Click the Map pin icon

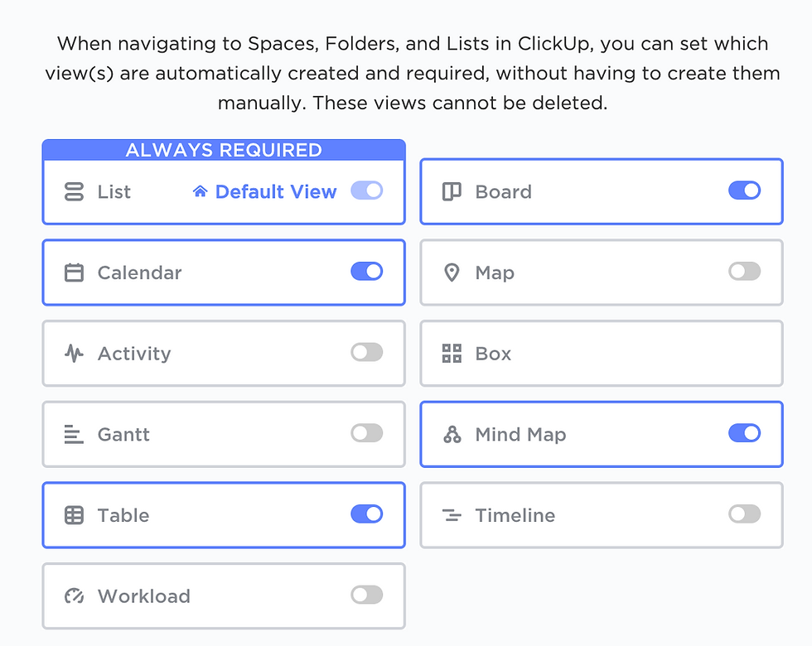pos(452,272)
